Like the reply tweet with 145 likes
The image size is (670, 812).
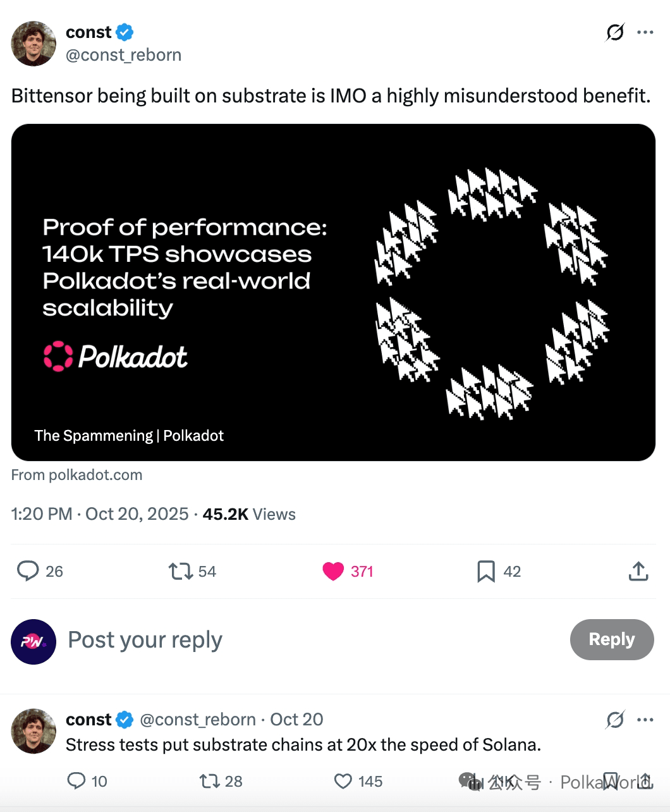[343, 781]
